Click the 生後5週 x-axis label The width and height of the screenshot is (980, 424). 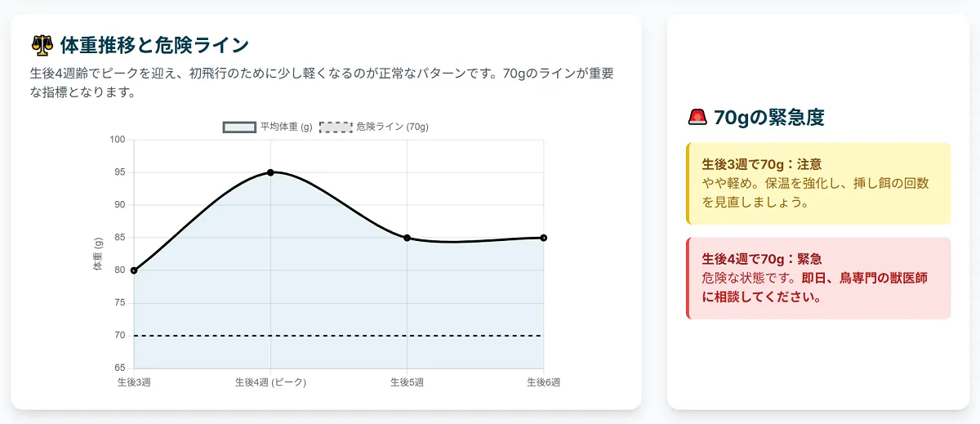click(x=407, y=382)
